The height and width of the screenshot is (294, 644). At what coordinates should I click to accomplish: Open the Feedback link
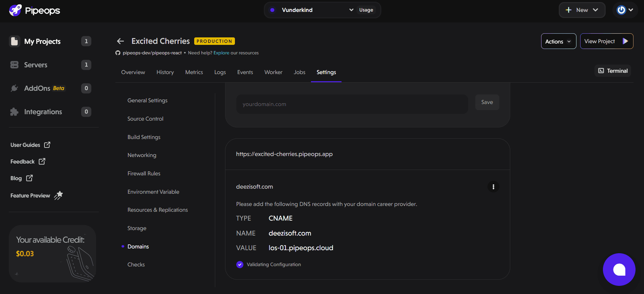tap(27, 161)
